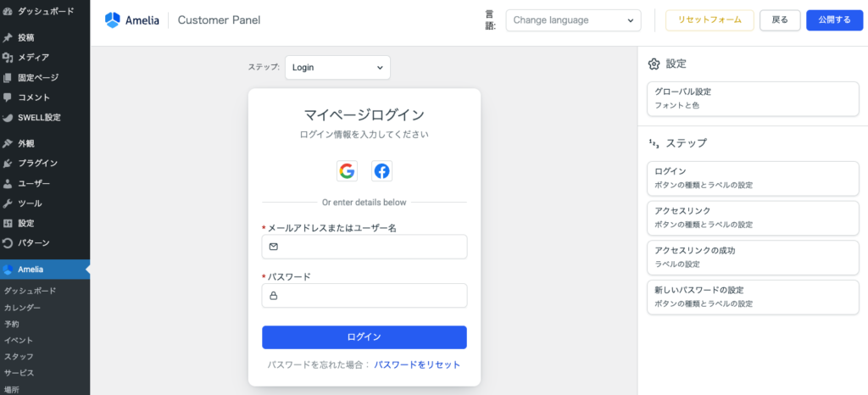Screen dimensions: 868x395
Task: Click the Amelia logo in header
Action: click(113, 19)
